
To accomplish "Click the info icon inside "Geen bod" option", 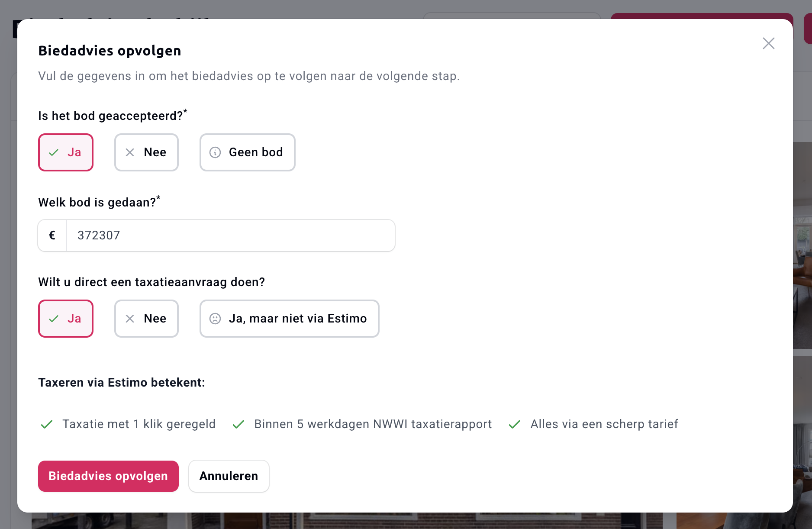I will tap(215, 152).
